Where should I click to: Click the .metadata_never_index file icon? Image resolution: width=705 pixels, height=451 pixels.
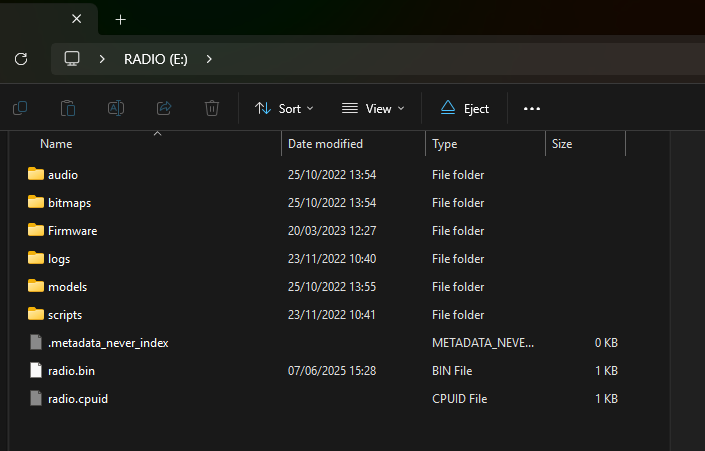pos(36,342)
